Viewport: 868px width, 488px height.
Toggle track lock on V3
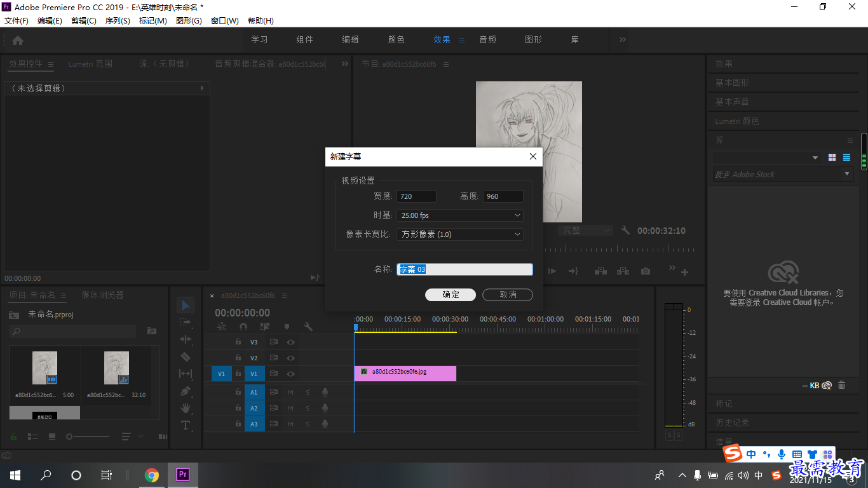(238, 342)
